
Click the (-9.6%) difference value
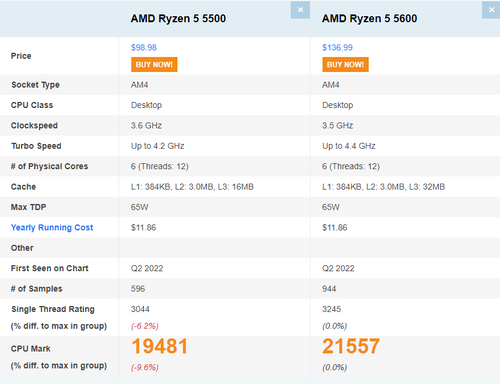click(x=145, y=367)
